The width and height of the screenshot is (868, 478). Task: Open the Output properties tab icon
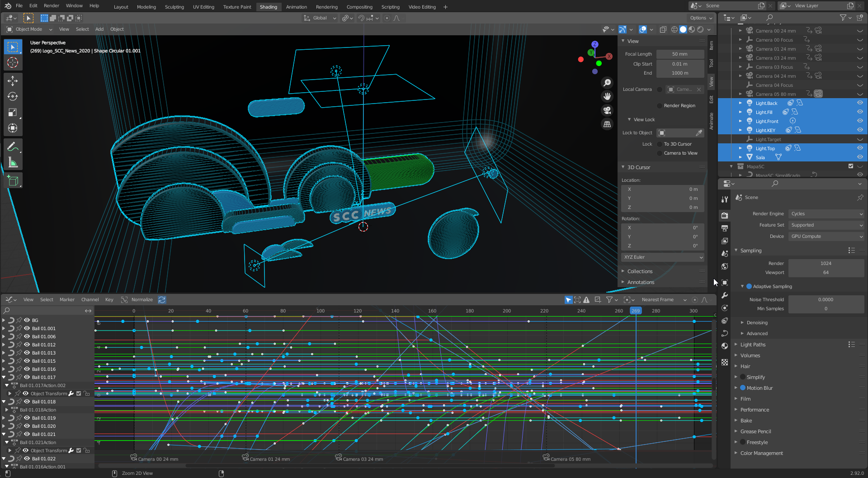[725, 228]
